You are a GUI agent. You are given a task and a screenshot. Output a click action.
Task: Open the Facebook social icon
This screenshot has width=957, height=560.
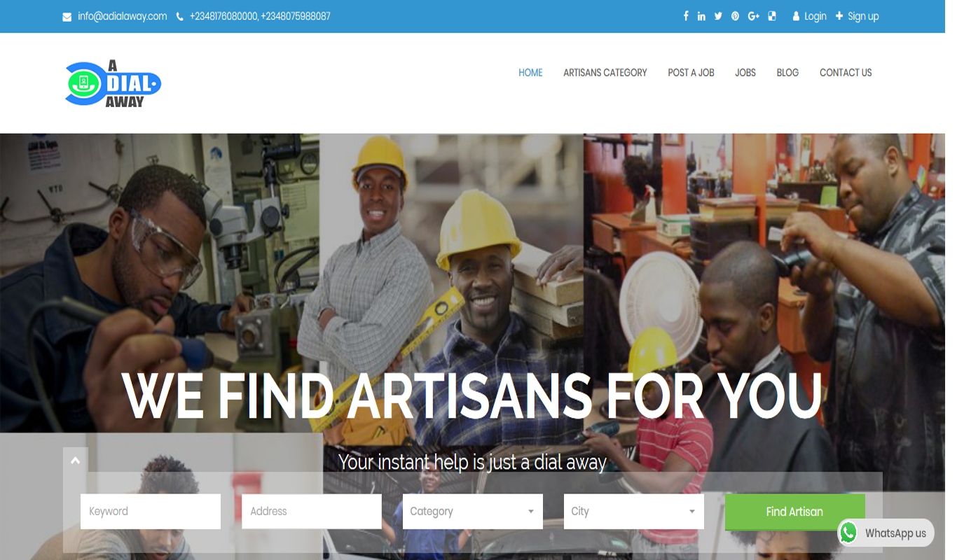686,16
